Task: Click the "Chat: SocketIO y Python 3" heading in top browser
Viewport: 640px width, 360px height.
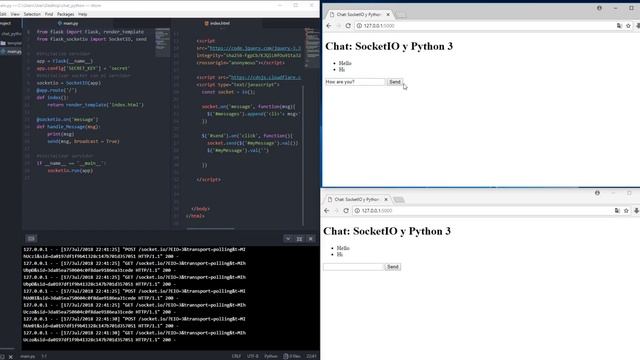Action: [389, 46]
